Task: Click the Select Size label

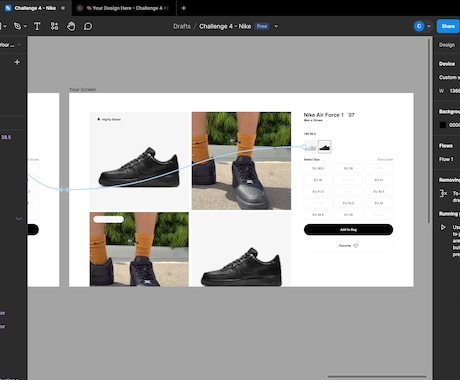Action: tap(312, 159)
